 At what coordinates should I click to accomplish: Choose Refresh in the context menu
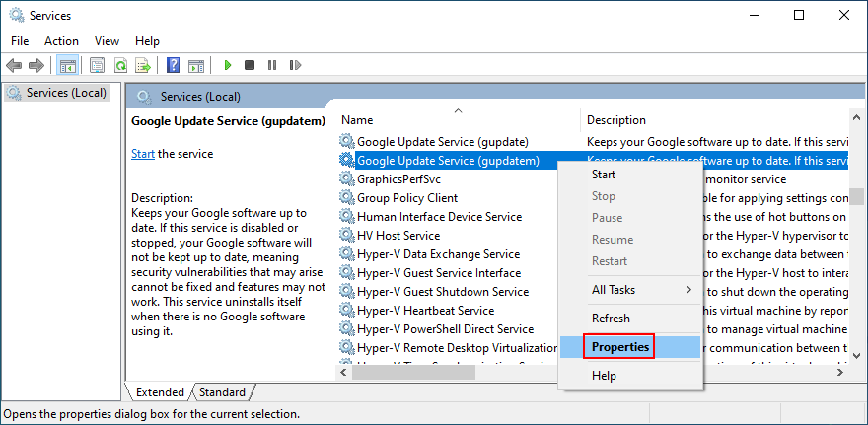click(x=630, y=319)
